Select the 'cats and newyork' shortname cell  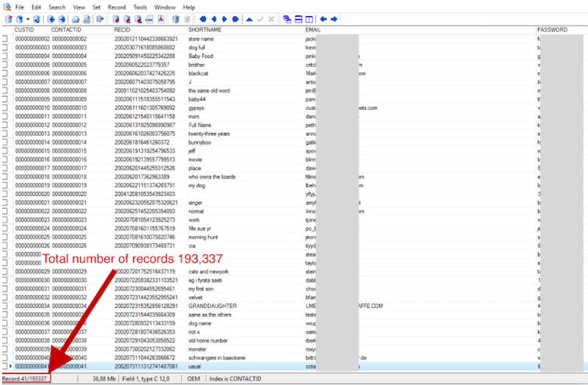tap(245, 271)
